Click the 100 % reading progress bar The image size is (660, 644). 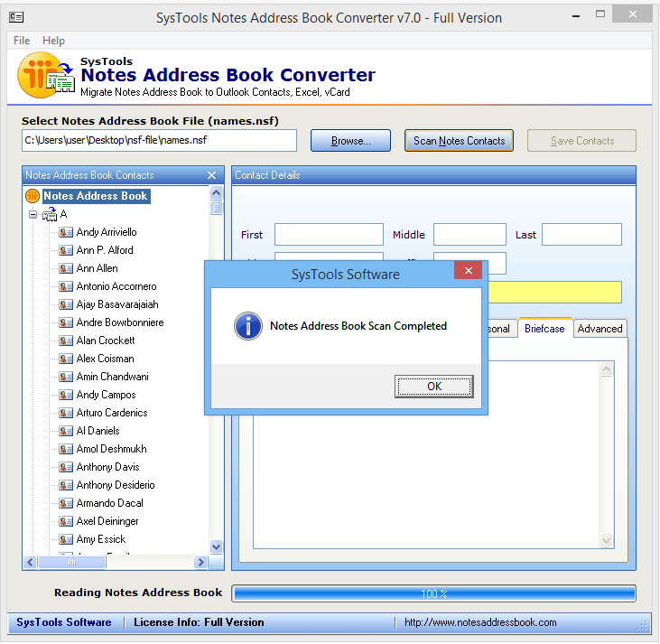click(433, 594)
